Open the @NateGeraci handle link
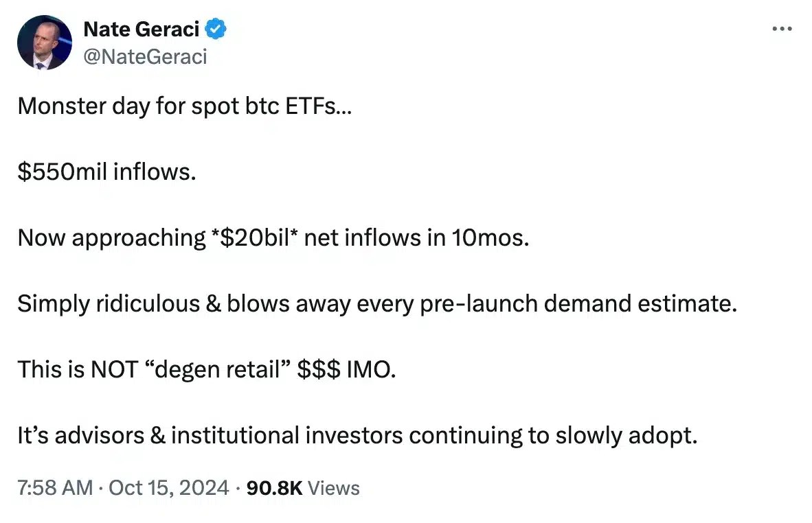This screenshot has width=812, height=523. click(x=145, y=56)
